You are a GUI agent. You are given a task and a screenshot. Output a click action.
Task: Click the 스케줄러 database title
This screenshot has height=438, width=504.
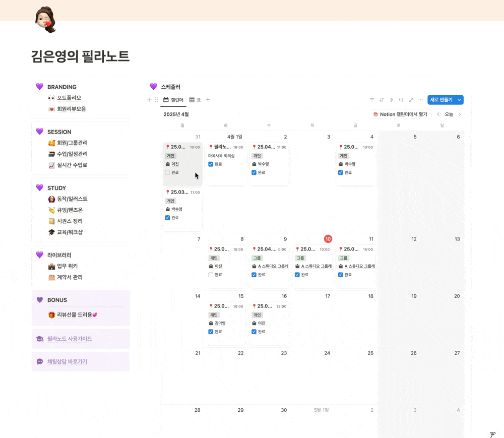coord(171,87)
